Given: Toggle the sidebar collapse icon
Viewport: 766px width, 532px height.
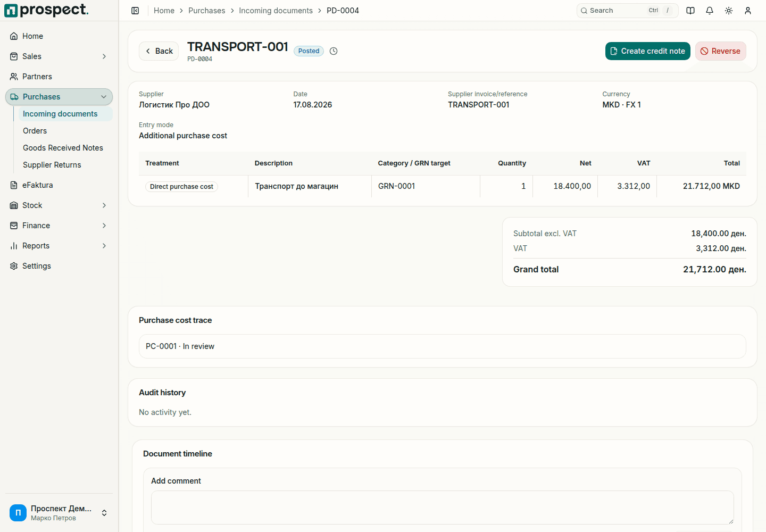Looking at the screenshot, I should point(135,11).
